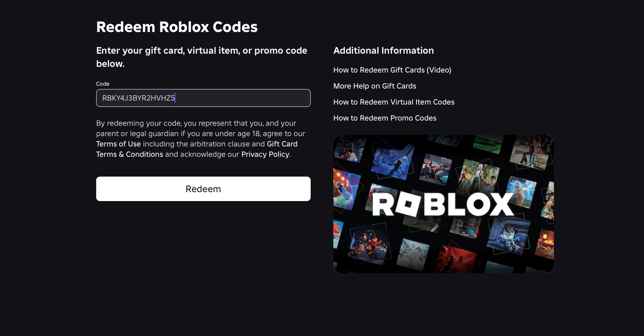Open the Terms of Use link
The image size is (644, 336).
(118, 144)
